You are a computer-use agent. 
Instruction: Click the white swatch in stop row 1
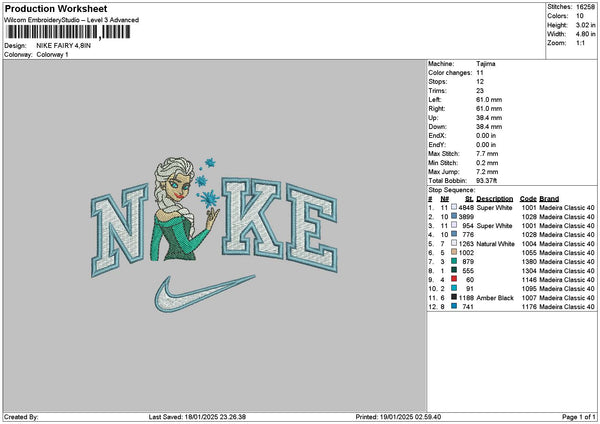pyautogui.click(x=454, y=207)
